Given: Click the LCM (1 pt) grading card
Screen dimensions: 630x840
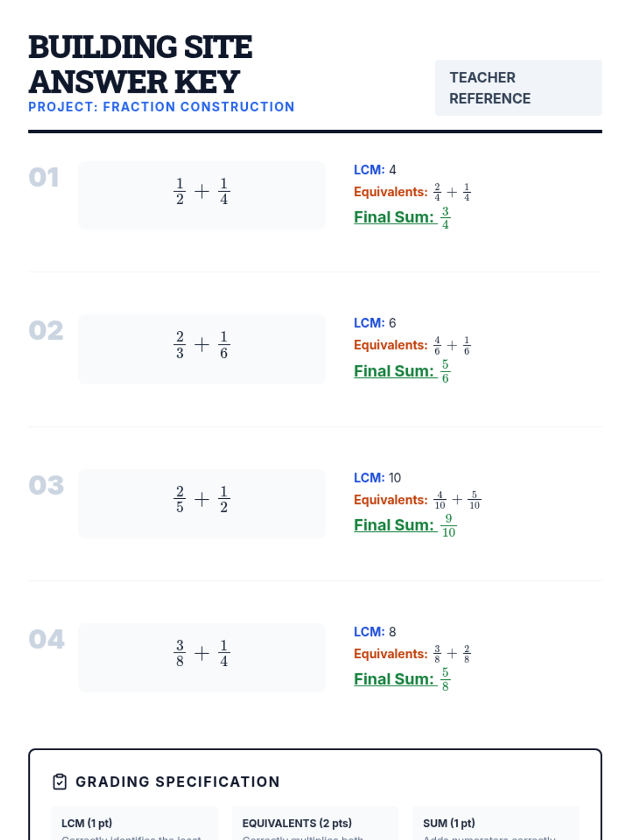Looking at the screenshot, I should 134,823.
